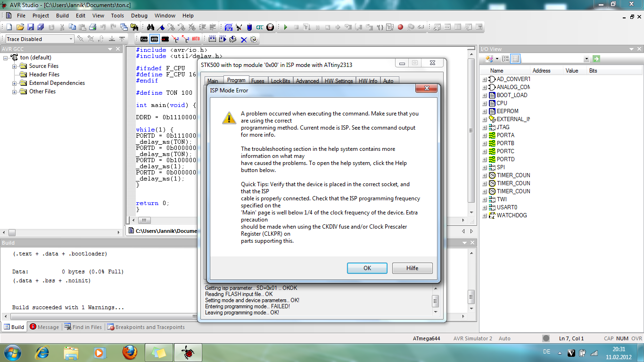Expand the PORTD entry in I/O View
The width and height of the screenshot is (644, 362).
click(x=485, y=159)
